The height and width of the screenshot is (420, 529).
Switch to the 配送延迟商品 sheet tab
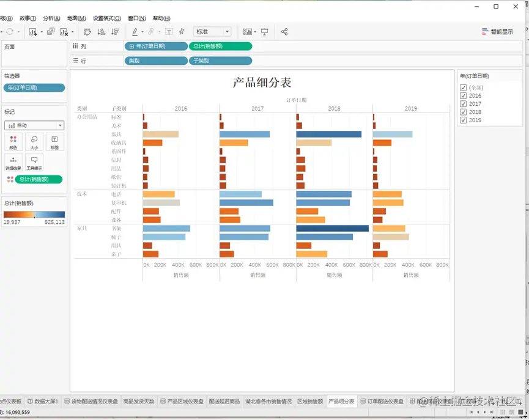click(x=224, y=401)
